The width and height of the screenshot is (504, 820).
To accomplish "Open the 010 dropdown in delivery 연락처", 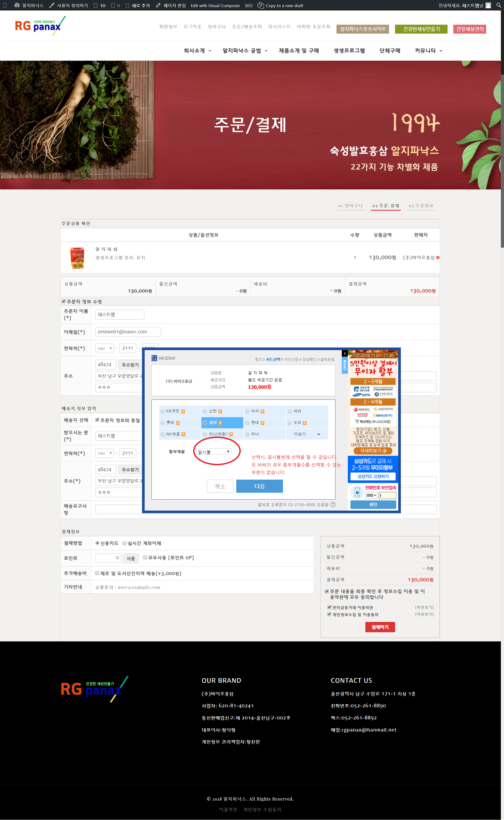I will (x=105, y=453).
